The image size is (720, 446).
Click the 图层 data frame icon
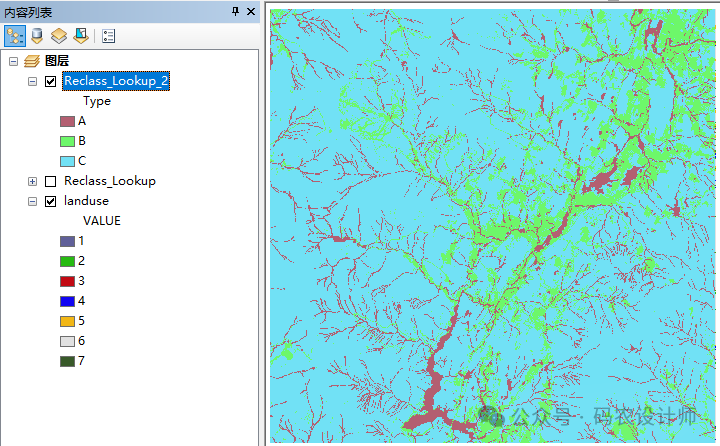31,61
